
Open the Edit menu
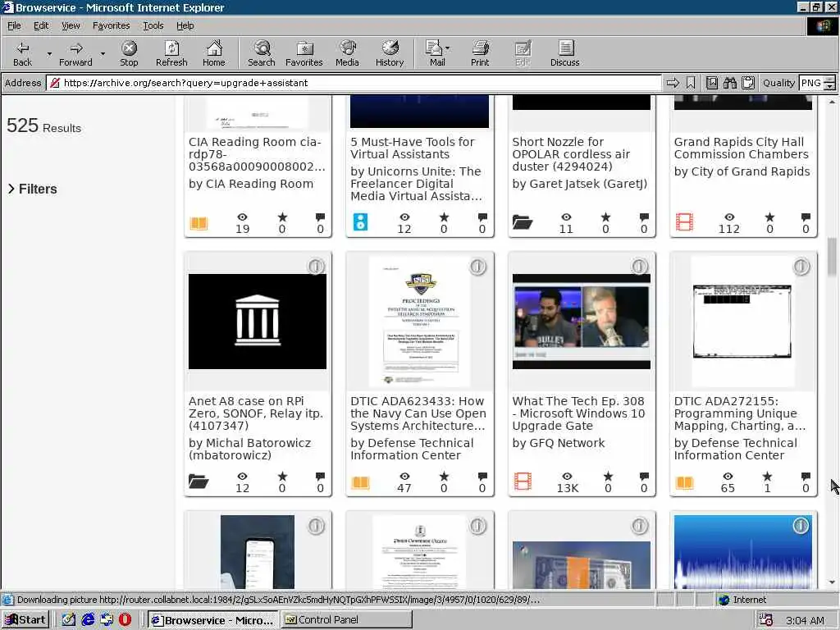tap(41, 25)
